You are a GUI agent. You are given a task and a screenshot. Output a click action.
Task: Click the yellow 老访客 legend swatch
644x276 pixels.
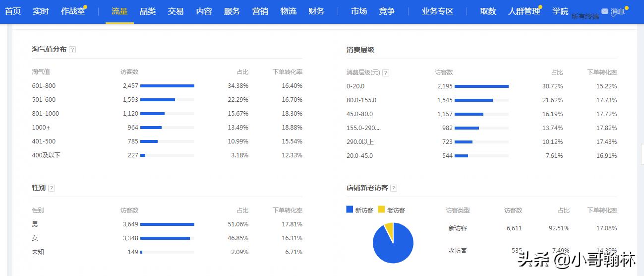click(381, 209)
